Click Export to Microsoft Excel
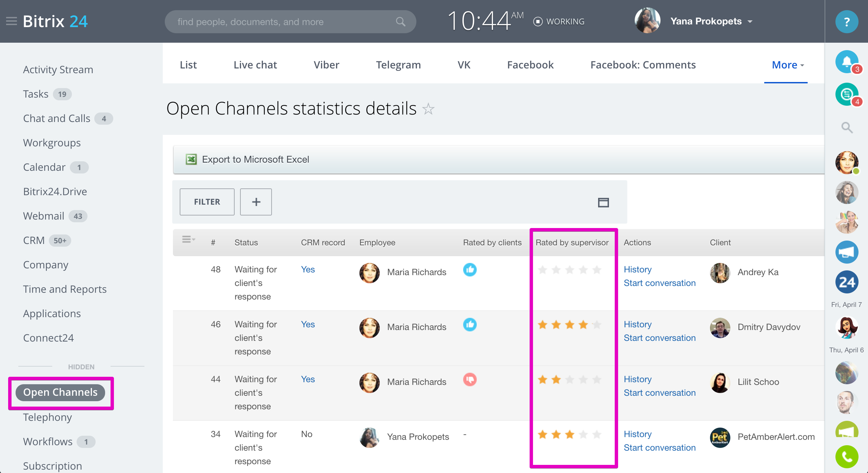The image size is (868, 473). click(x=255, y=159)
